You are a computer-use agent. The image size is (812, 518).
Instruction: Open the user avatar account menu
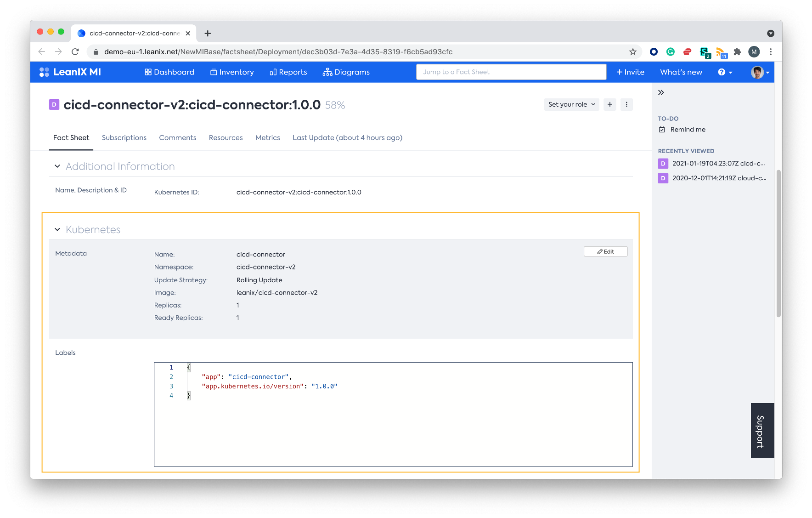pyautogui.click(x=760, y=72)
